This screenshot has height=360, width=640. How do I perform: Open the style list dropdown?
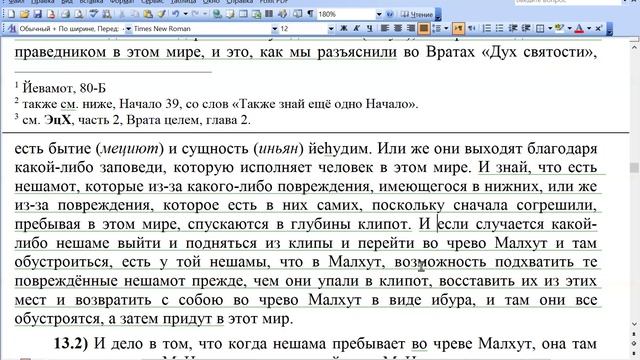(x=128, y=29)
